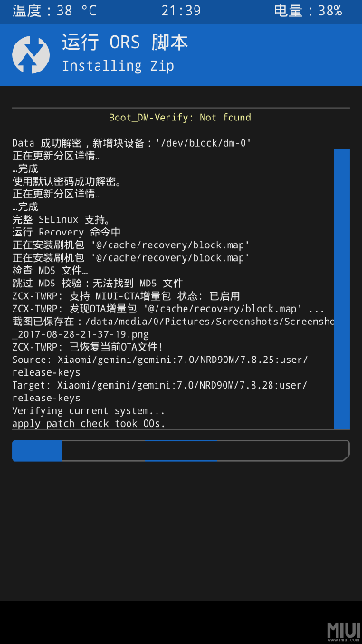The height and width of the screenshot is (644, 362).
Task: Select the Data 成功解密 dm-0 log line
Action: click(132, 143)
